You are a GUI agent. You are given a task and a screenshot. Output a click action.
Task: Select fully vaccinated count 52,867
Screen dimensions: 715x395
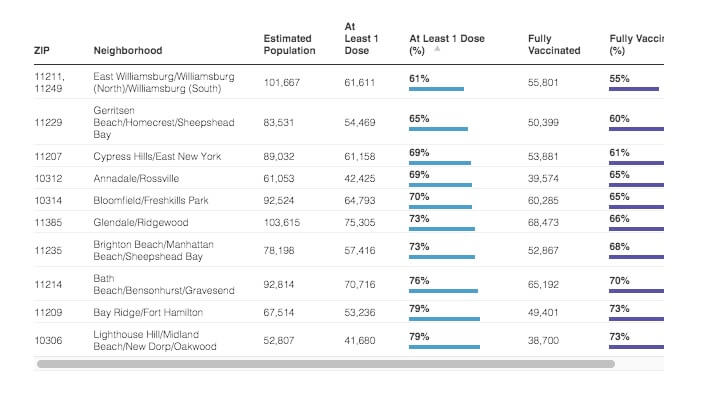[543, 250]
